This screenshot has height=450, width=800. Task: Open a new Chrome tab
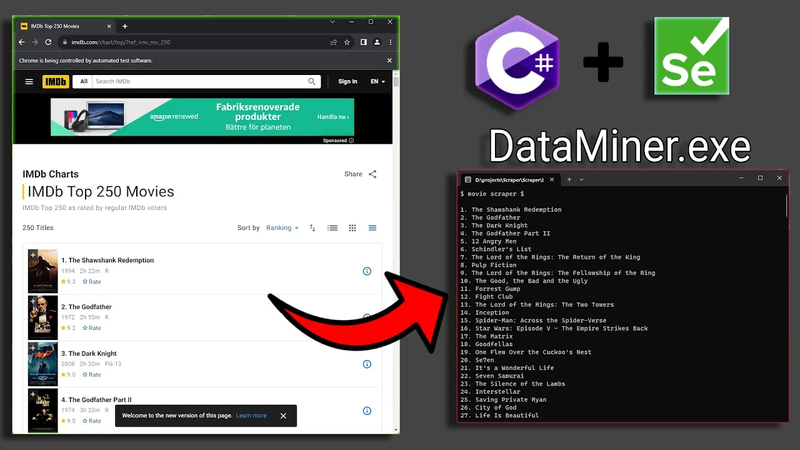point(125,26)
